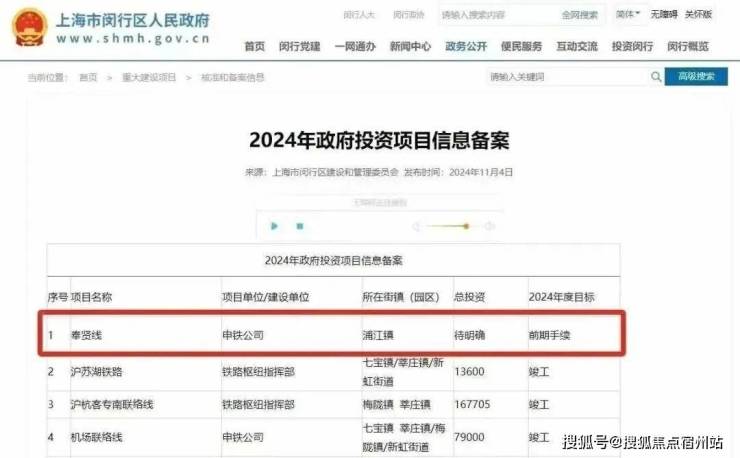Click the table cell 沪杭客专南联络线
Screen dimensions: 740x458
(x=112, y=405)
